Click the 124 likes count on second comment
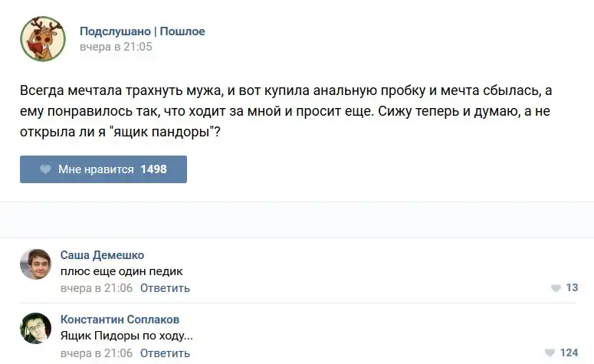This screenshot has width=594, height=364. point(569,353)
